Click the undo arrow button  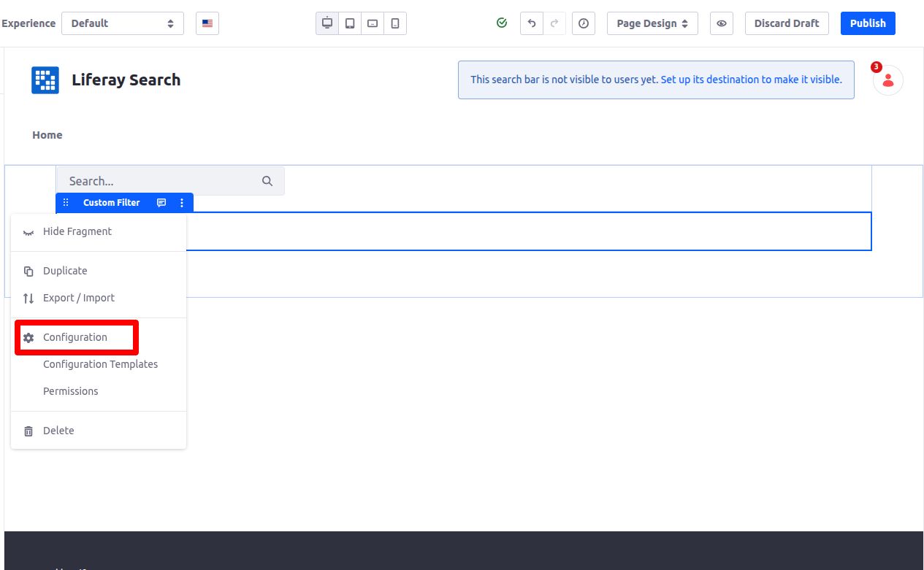tap(532, 23)
